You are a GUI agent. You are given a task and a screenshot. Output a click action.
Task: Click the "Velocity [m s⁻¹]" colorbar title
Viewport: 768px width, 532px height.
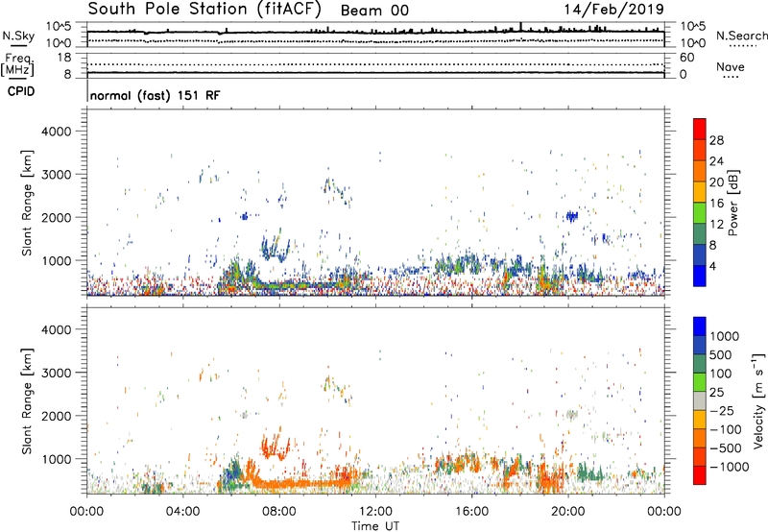[x=758, y=400]
